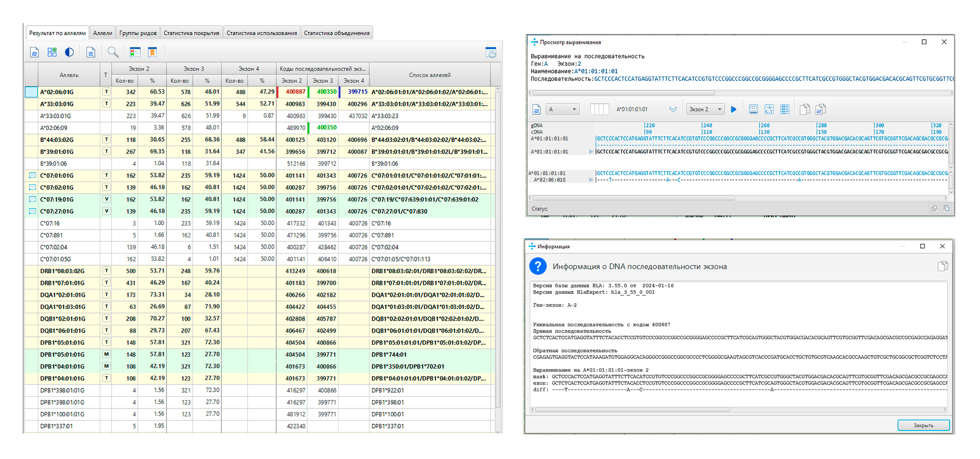Click the alignment view horizontal scrollbar
980x459 pixels.
pyautogui.click(x=633, y=198)
